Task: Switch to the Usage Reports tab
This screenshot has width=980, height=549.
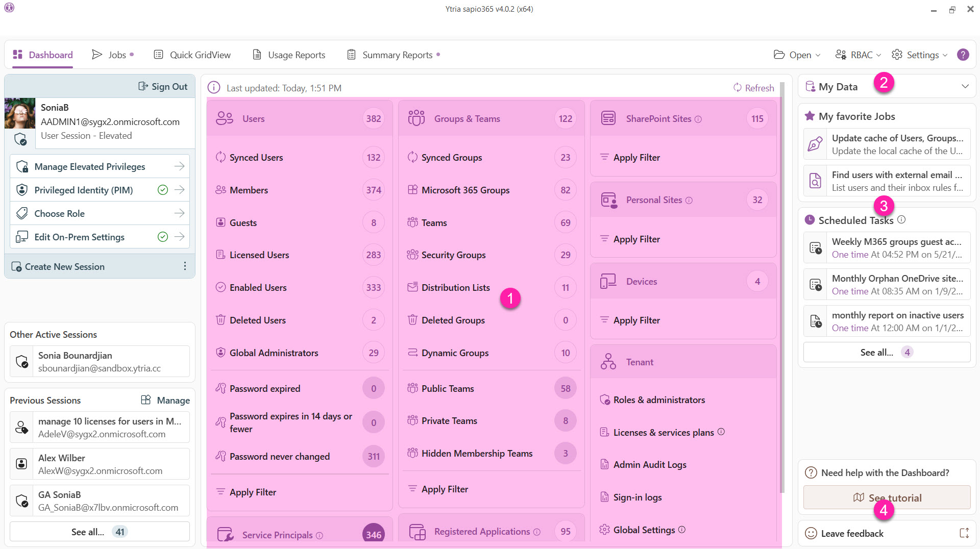Action: click(x=289, y=55)
